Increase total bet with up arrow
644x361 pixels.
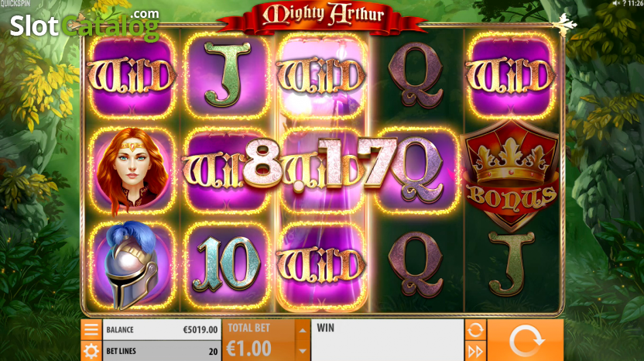click(x=303, y=330)
